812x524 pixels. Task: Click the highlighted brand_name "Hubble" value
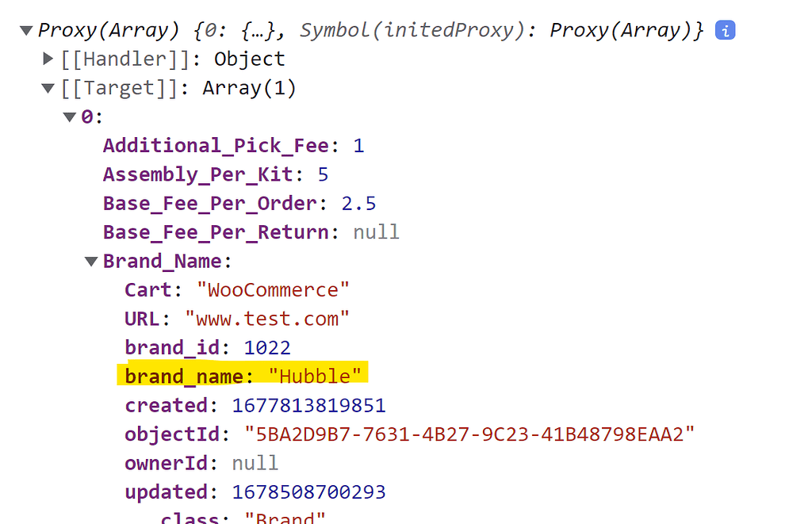tap(314, 376)
